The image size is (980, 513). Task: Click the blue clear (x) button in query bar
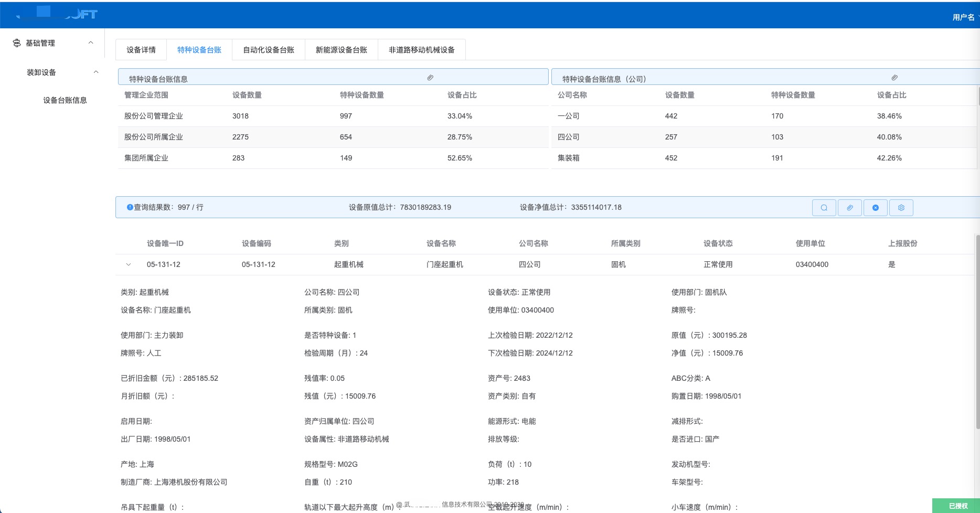click(x=876, y=208)
